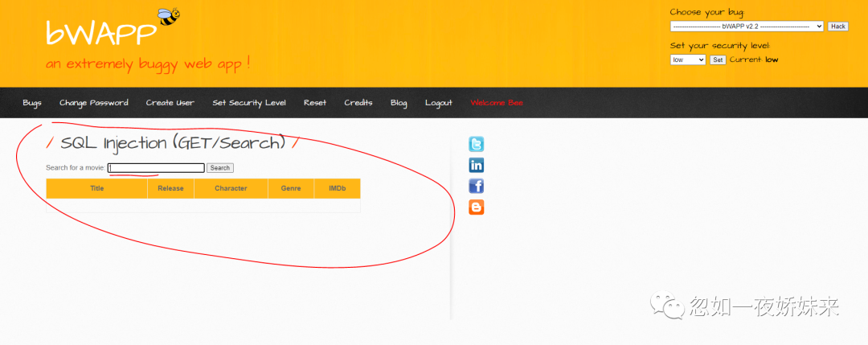Select Reset in the navigation bar
Screen dimensions: 868x345
pyautogui.click(x=315, y=103)
